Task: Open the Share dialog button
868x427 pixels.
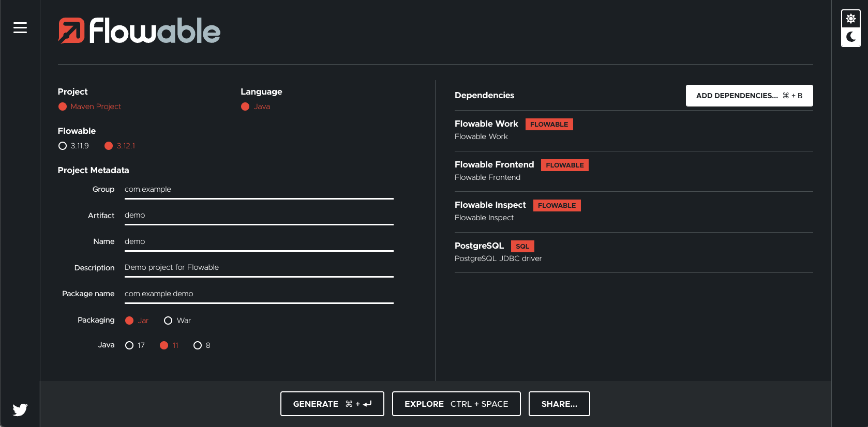Action: click(x=559, y=404)
